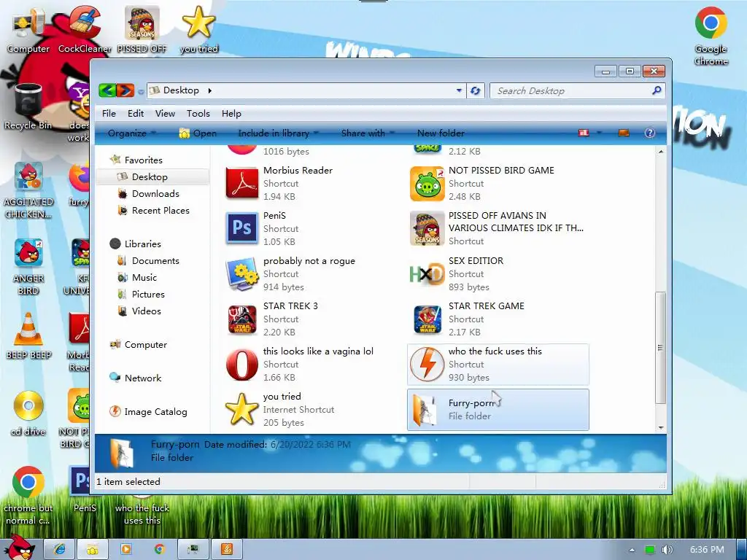Refresh the Desktop folder view
The height and width of the screenshot is (560, 747).
pos(475,90)
